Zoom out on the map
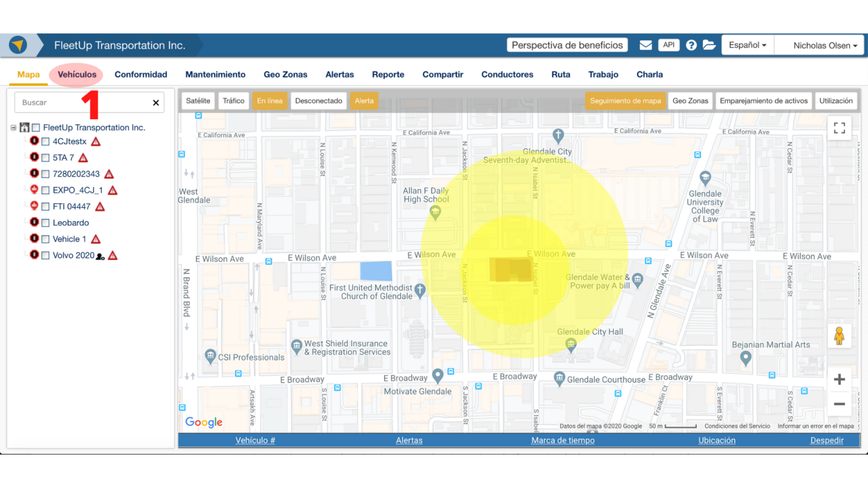 point(839,404)
